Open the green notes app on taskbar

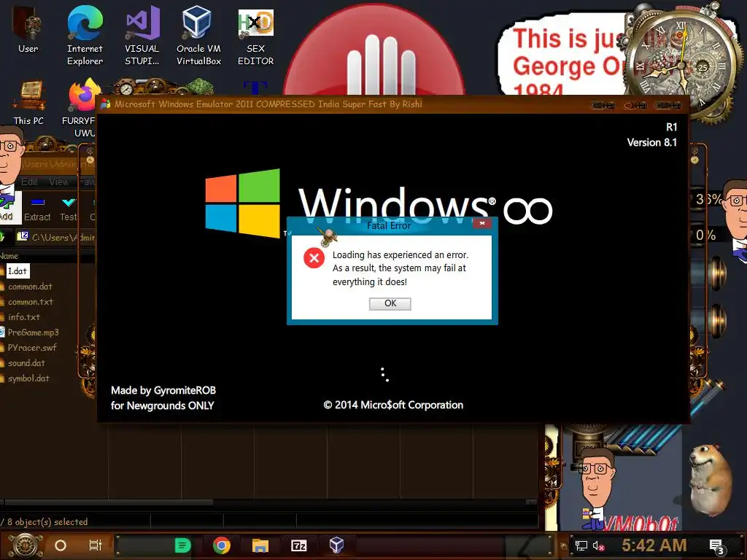pos(182,545)
